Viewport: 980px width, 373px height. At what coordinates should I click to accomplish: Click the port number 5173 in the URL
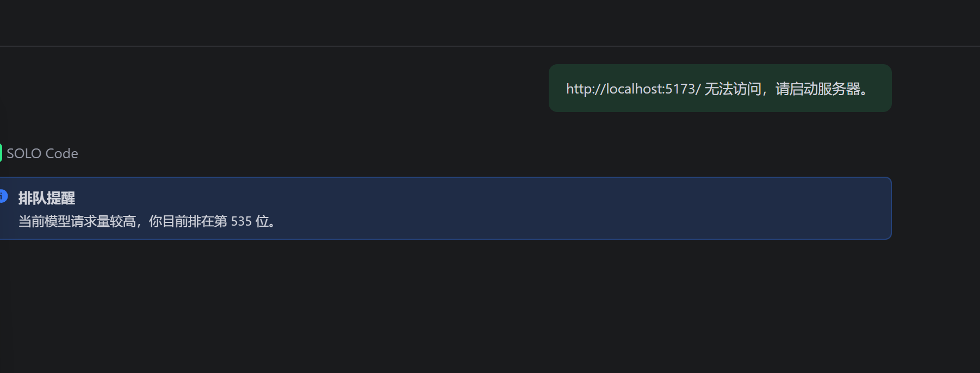(680, 89)
